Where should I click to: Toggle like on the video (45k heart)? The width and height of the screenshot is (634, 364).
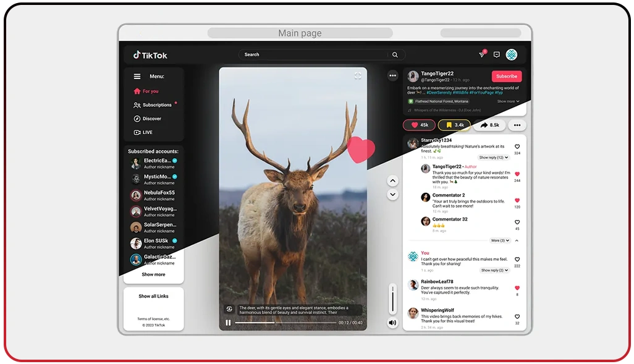tap(419, 125)
